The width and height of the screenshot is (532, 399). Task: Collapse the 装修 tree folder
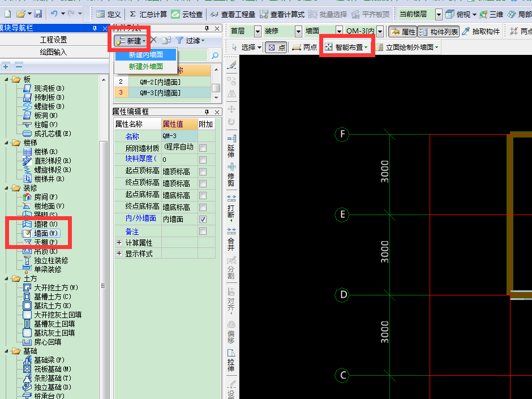6,188
